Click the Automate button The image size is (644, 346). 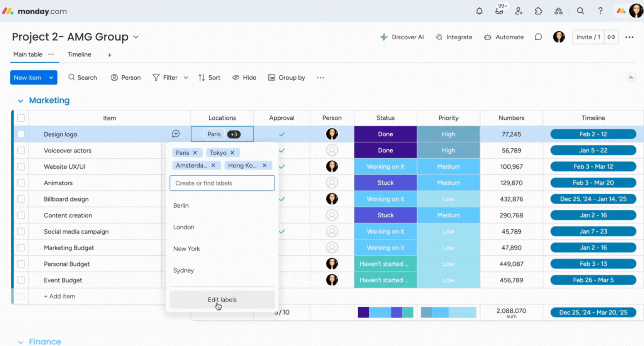point(504,37)
